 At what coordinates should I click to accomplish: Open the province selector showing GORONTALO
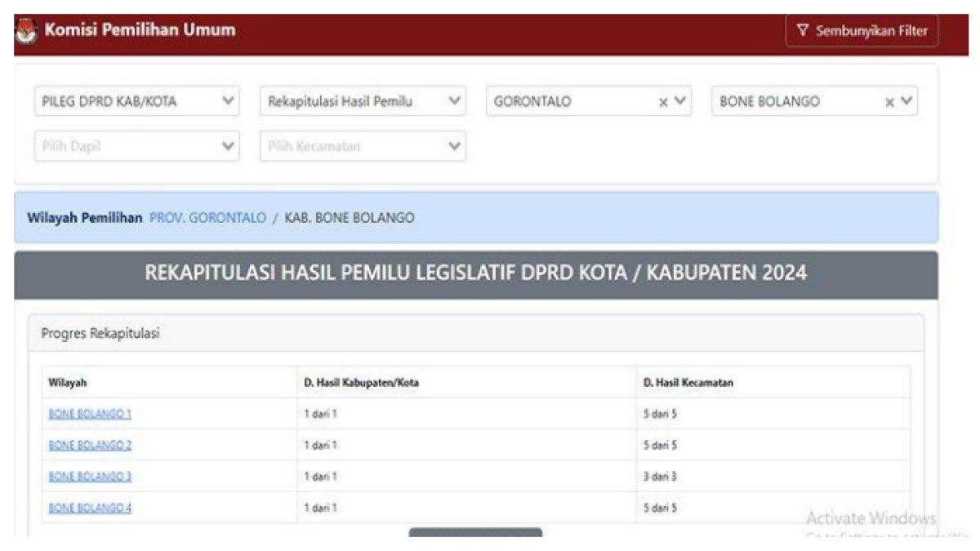(x=572, y=101)
